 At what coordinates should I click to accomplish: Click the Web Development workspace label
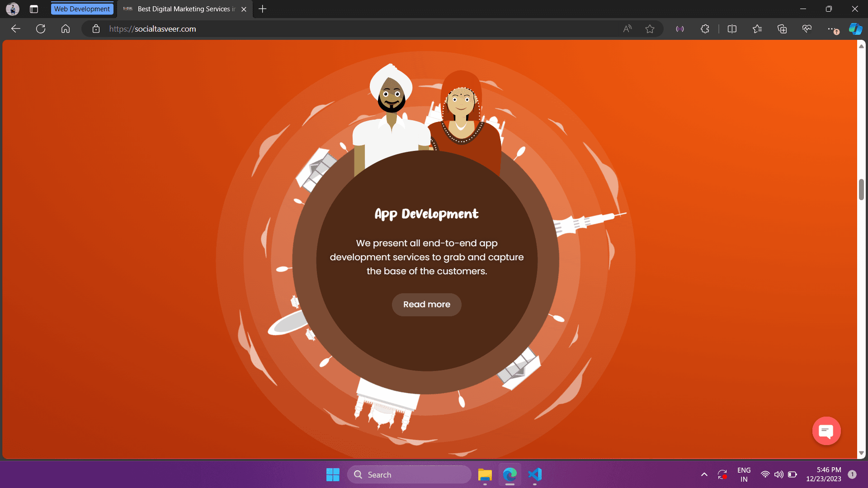coord(82,9)
